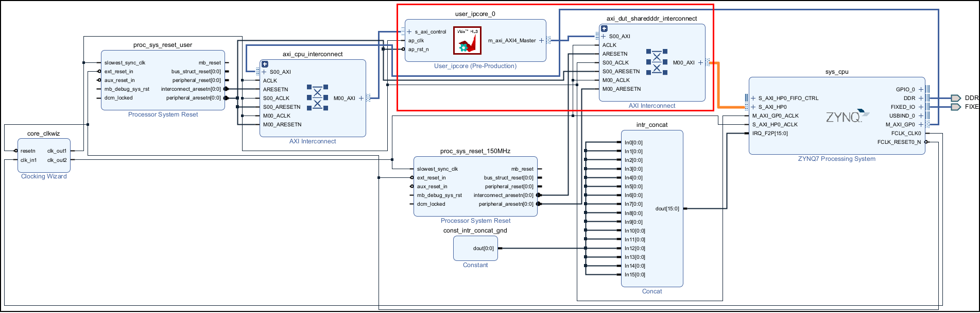The width and height of the screenshot is (980, 313).
Task: Select the DDR external port symbol
Action: click(956, 98)
